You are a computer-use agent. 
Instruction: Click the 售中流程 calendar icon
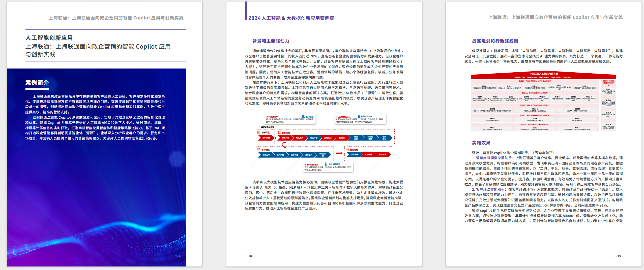click(x=259, y=150)
